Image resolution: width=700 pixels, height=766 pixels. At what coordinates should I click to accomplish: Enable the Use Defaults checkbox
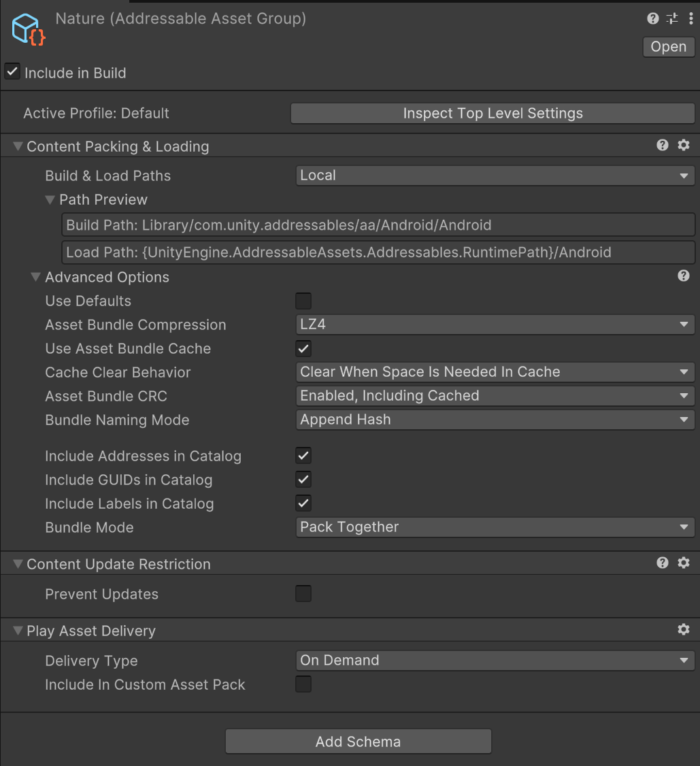pyautogui.click(x=303, y=301)
